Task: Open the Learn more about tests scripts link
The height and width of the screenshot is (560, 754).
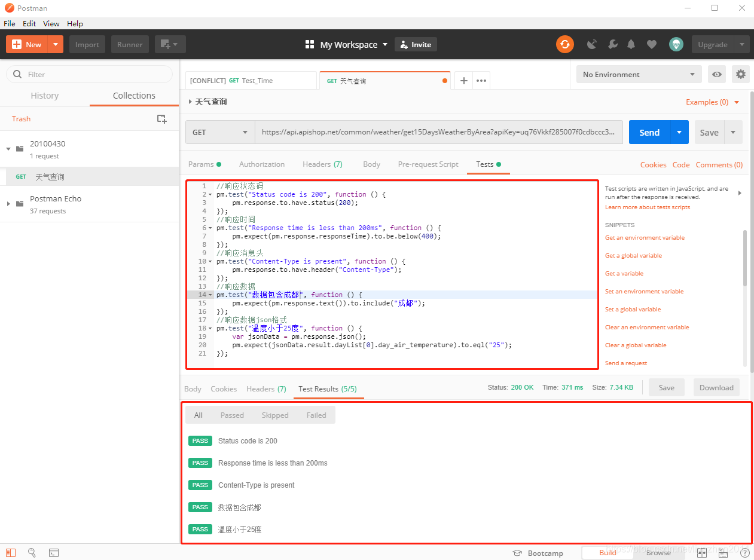Action: pyautogui.click(x=648, y=207)
